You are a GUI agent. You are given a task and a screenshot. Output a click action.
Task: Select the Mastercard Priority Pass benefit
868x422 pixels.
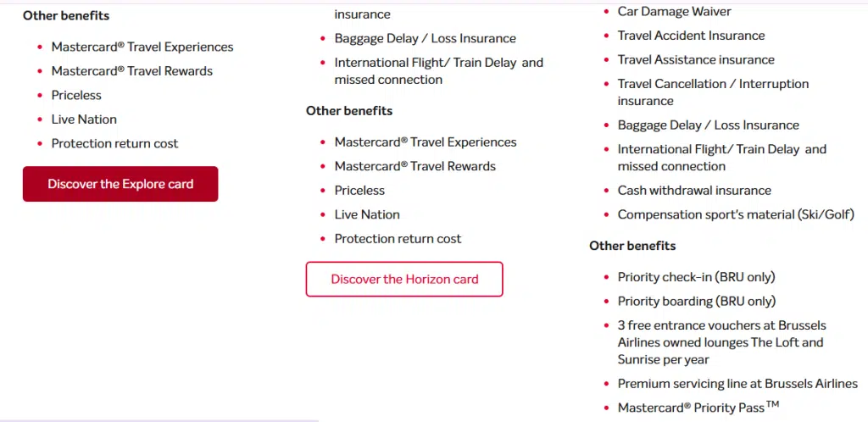pyautogui.click(x=698, y=408)
